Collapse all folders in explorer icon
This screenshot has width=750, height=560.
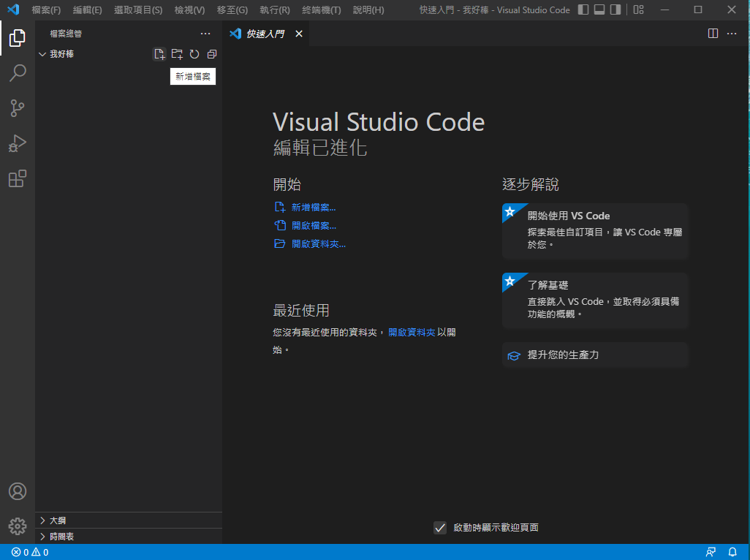(x=212, y=54)
